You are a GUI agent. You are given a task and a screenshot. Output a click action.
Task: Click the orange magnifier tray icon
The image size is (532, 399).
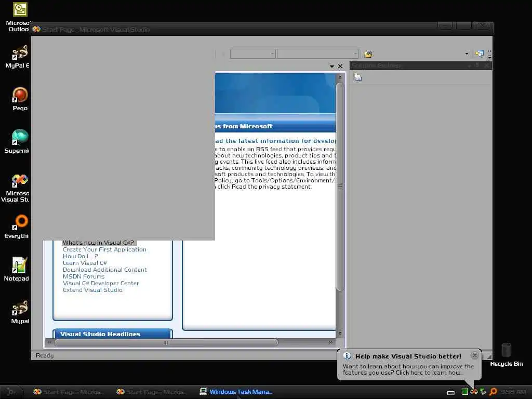tap(493, 392)
